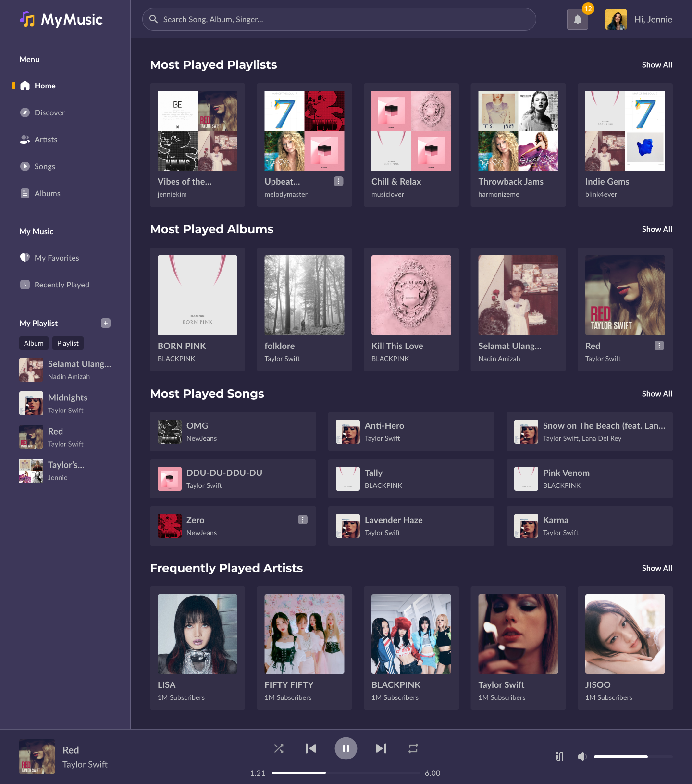This screenshot has width=692, height=784.
Task: Show all Most Played Albums
Action: [x=657, y=229]
